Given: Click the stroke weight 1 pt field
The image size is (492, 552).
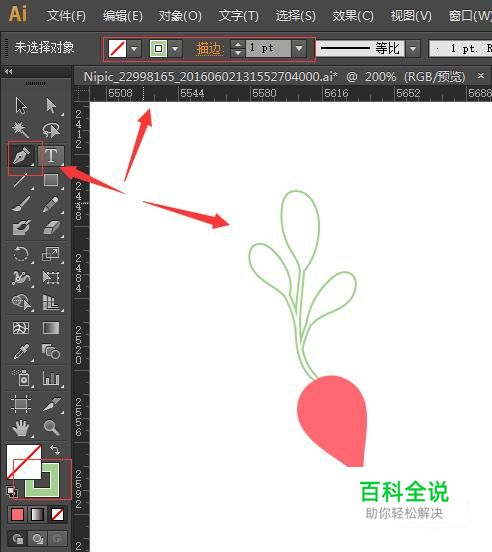Looking at the screenshot, I should point(268,48).
